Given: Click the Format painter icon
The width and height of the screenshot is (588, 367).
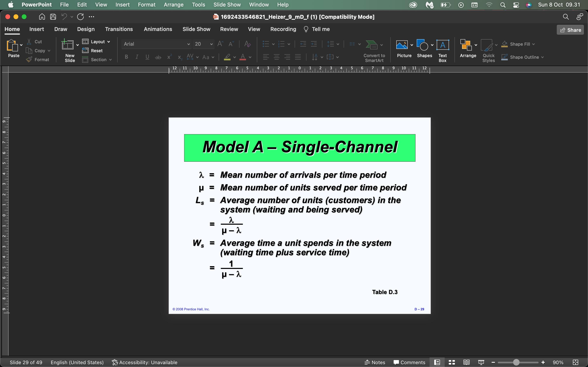Looking at the screenshot, I should click(29, 60).
